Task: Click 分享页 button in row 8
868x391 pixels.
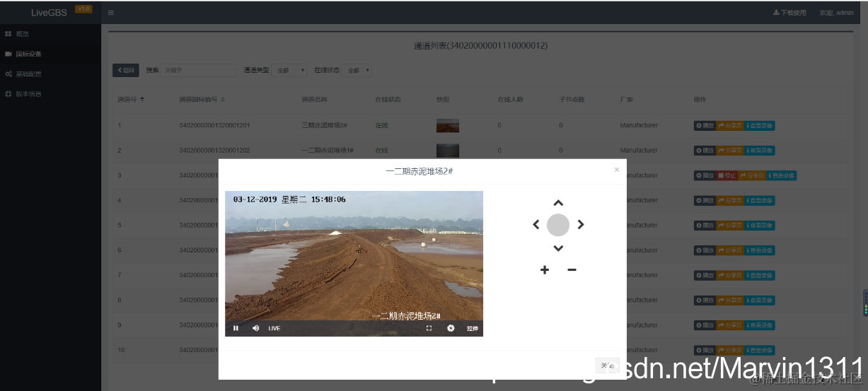Action: click(x=730, y=300)
